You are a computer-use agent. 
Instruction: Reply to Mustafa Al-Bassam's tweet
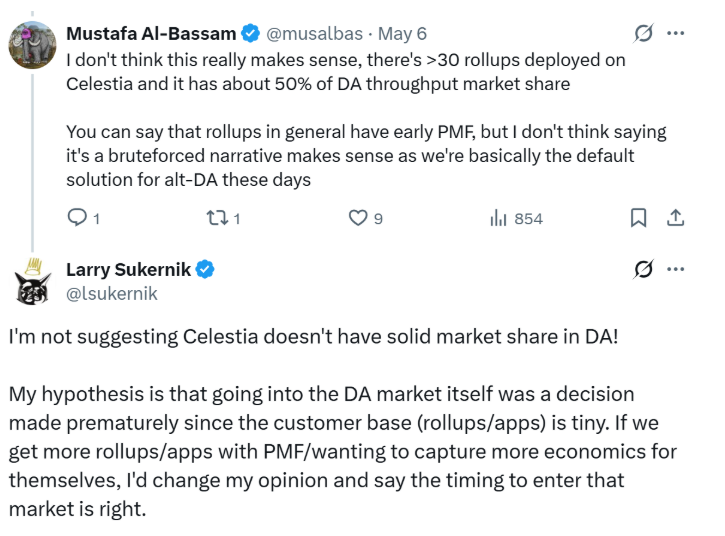77,217
